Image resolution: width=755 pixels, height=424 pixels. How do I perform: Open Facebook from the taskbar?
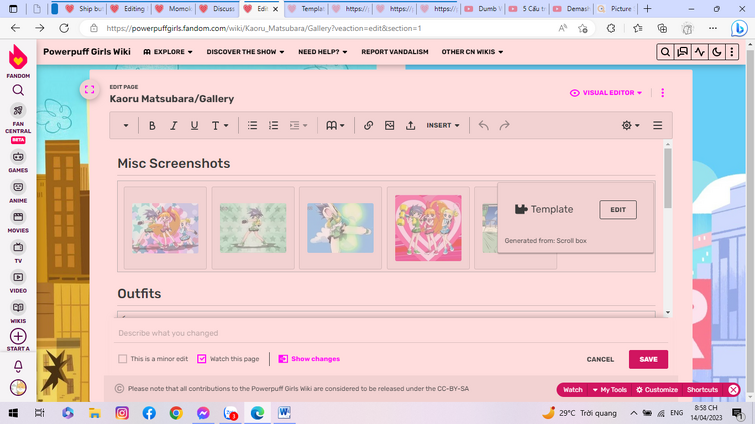coord(149,413)
